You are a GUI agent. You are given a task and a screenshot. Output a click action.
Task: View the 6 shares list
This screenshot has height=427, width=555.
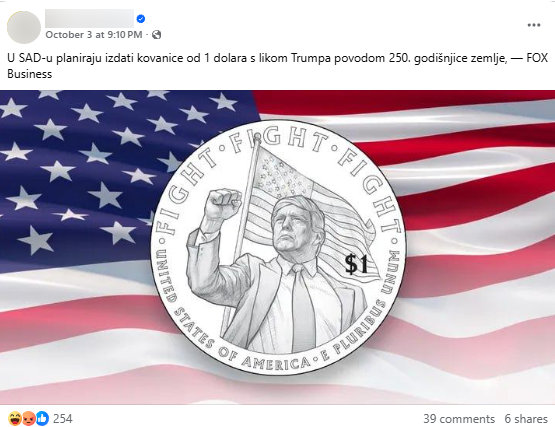[526, 419]
